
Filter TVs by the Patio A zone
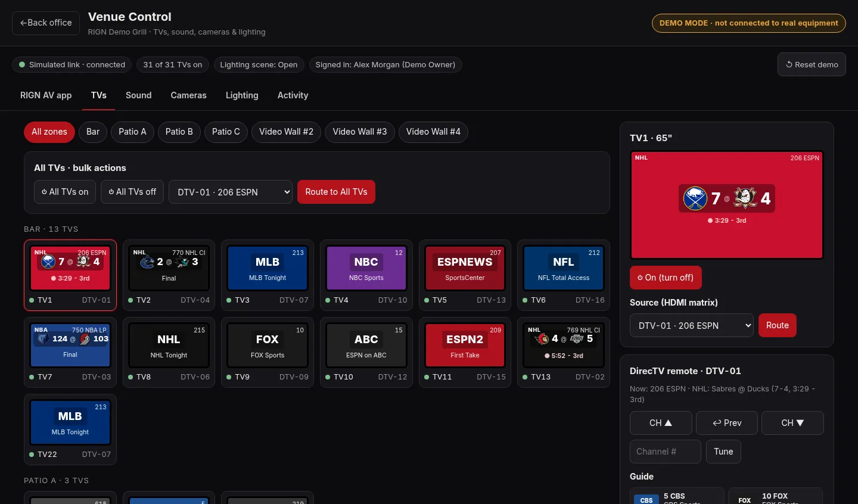132,132
